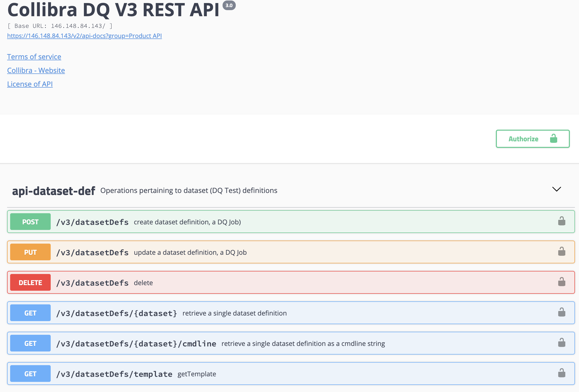Open the Collibra - Website link

click(36, 70)
